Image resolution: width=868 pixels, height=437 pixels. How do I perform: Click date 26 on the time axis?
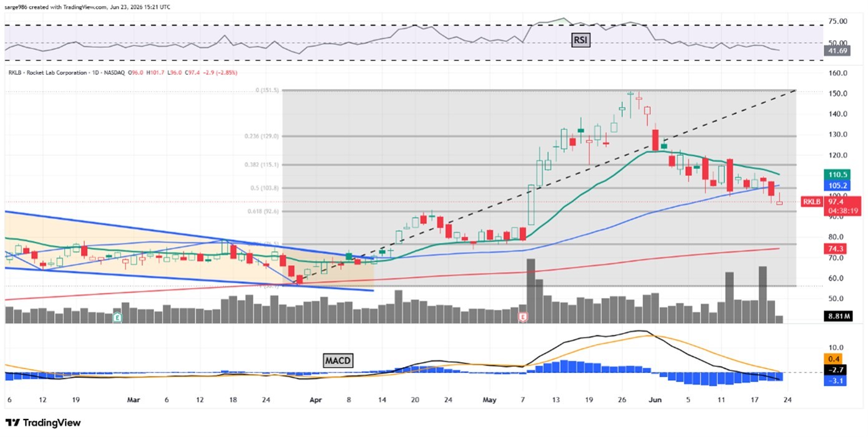(621, 399)
